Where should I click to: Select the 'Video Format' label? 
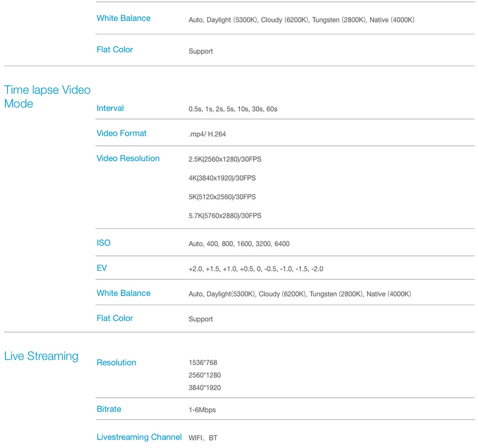click(x=121, y=133)
